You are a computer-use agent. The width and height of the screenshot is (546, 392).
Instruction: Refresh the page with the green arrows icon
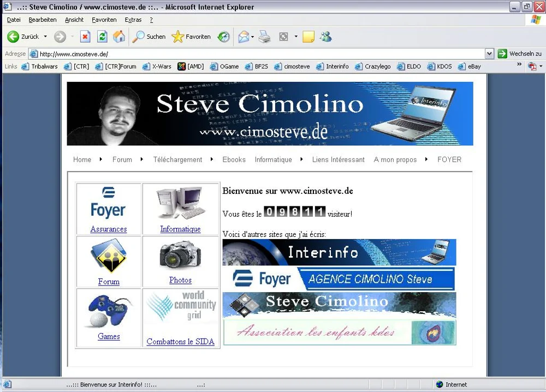102,36
